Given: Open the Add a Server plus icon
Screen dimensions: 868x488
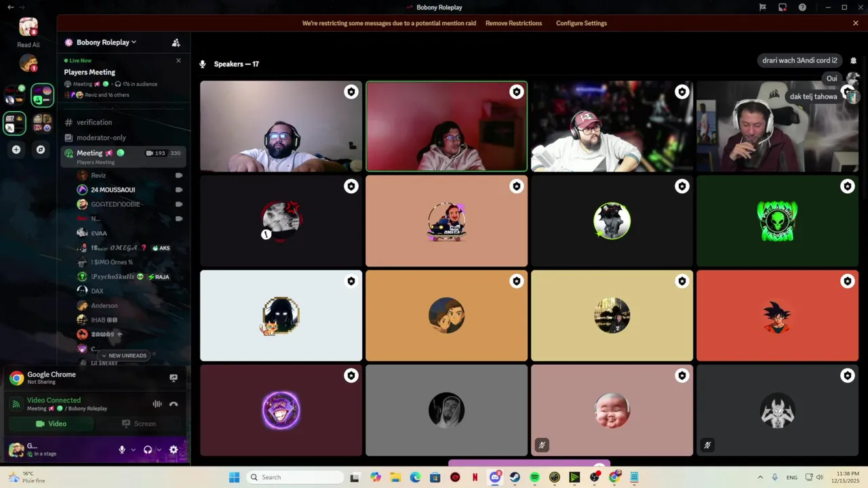Looking at the screenshot, I should 16,150.
